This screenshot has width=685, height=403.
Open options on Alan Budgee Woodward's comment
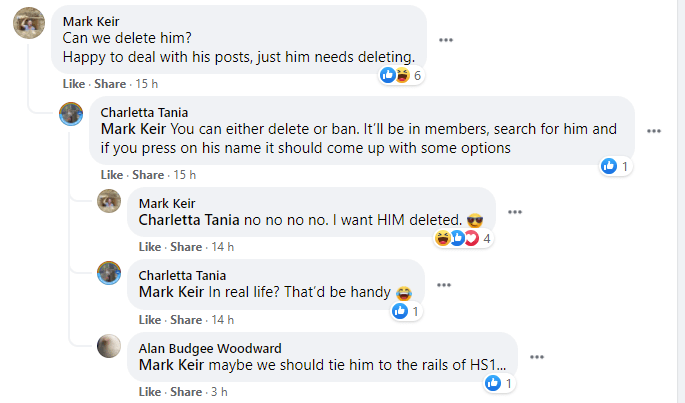click(536, 357)
